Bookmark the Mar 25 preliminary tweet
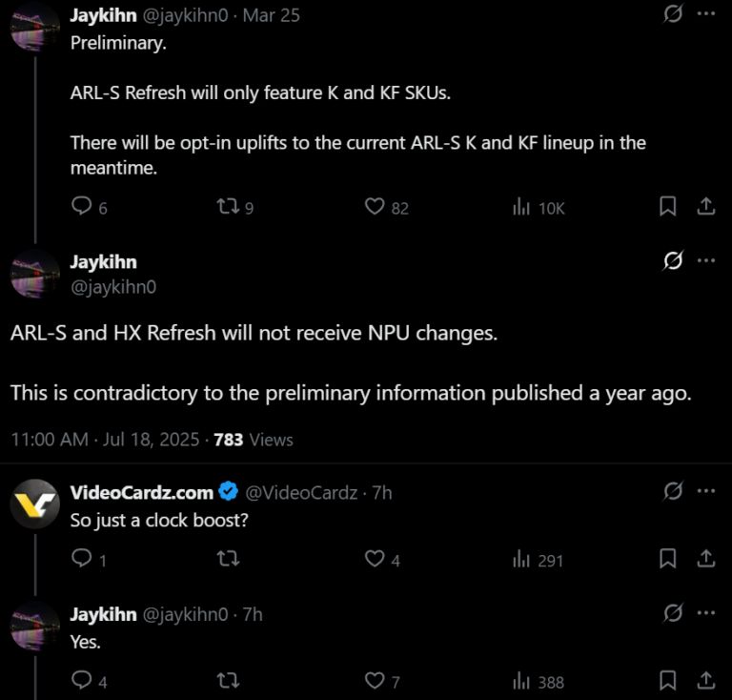This screenshot has height=700, width=732. pyautogui.click(x=669, y=206)
